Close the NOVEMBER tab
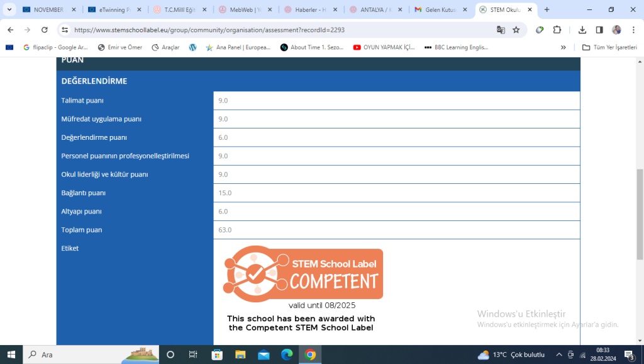 (74, 9)
